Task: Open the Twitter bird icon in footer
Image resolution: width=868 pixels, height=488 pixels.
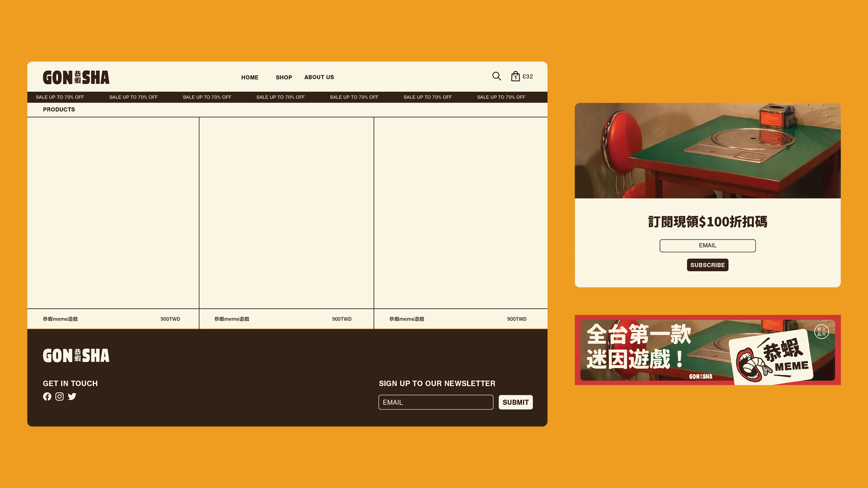Action: coord(72,396)
